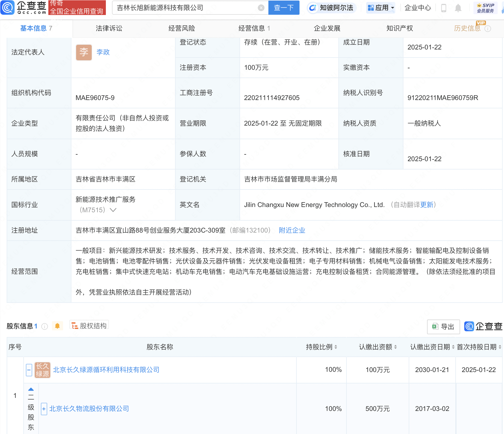Viewport: 504px width, 434px height.
Task: Switch to 知识产权 tab
Action: coord(400,28)
